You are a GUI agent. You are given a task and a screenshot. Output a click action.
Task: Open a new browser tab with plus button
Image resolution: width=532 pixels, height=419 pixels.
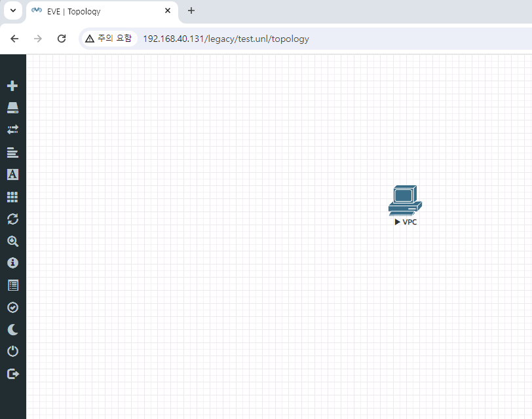191,11
